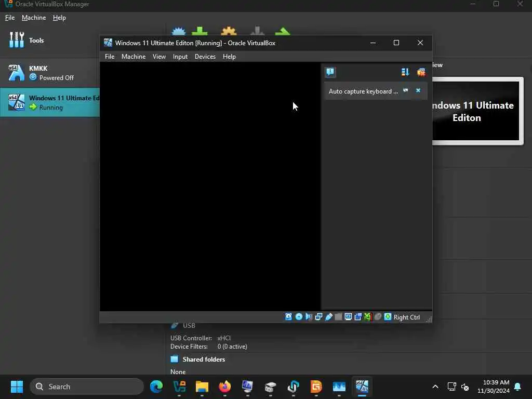The image size is (532, 399).
Task: Click the VM window title bar icon
Action: [108, 43]
